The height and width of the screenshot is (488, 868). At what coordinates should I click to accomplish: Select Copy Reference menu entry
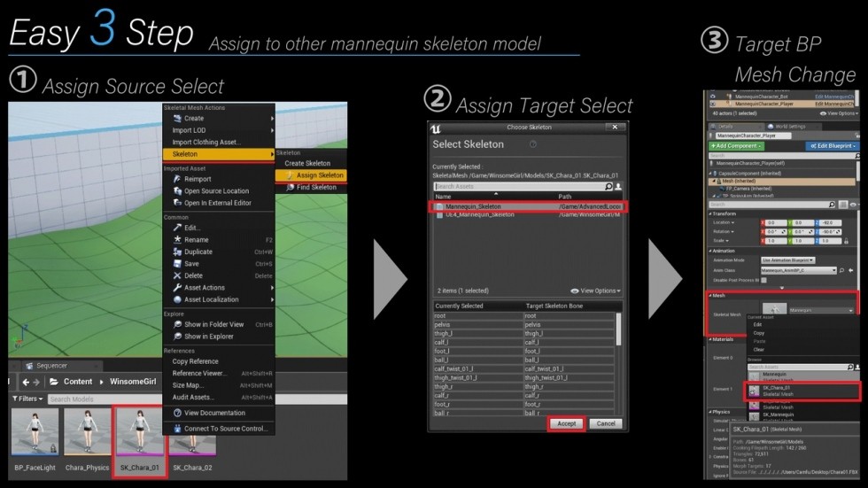[195, 361]
